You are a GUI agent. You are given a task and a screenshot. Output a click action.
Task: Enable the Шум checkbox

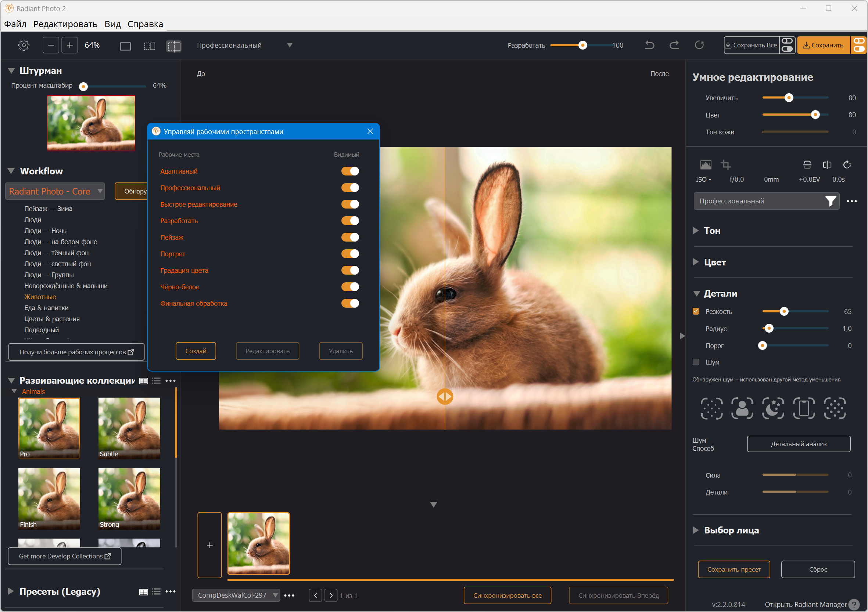[x=696, y=362]
